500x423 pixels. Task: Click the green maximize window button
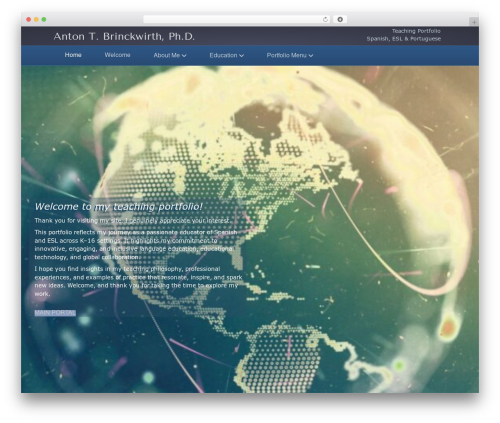coord(44,19)
